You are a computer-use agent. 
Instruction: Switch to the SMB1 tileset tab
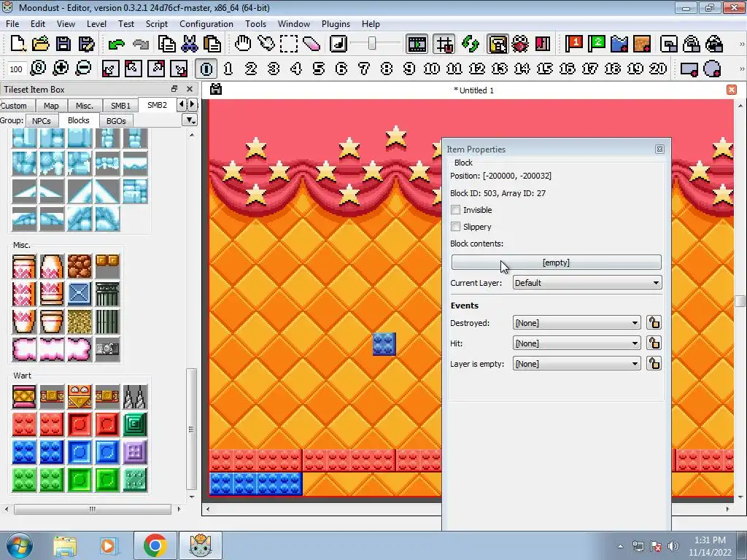120,106
